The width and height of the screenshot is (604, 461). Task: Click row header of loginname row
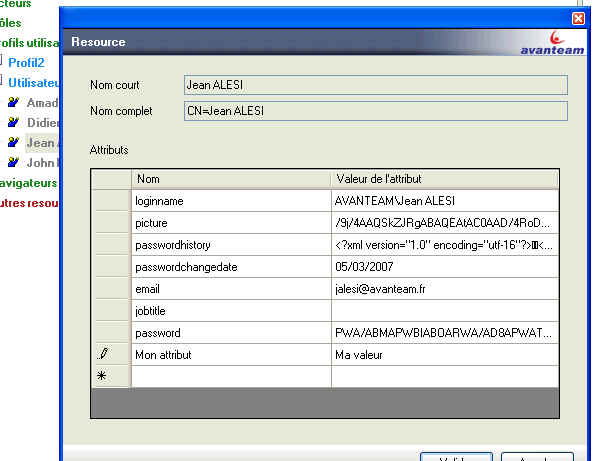click(110, 201)
